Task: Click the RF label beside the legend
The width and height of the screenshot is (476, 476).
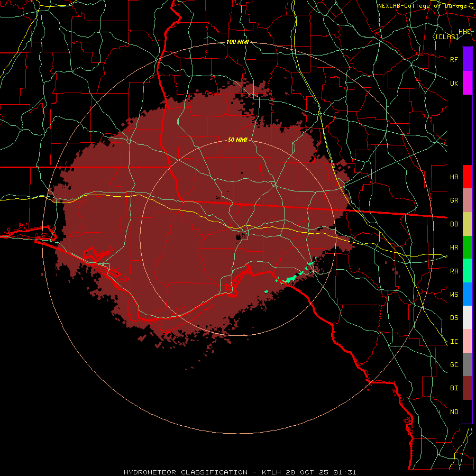Action: pos(454,59)
